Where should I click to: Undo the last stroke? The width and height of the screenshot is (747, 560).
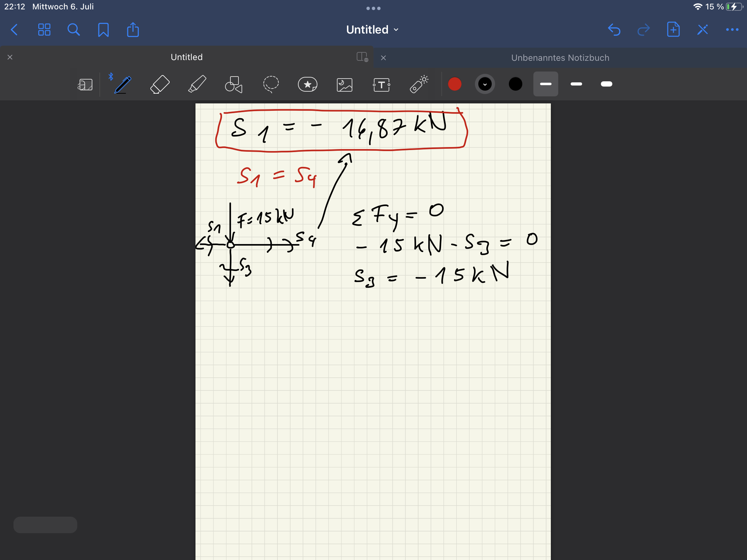pos(614,30)
